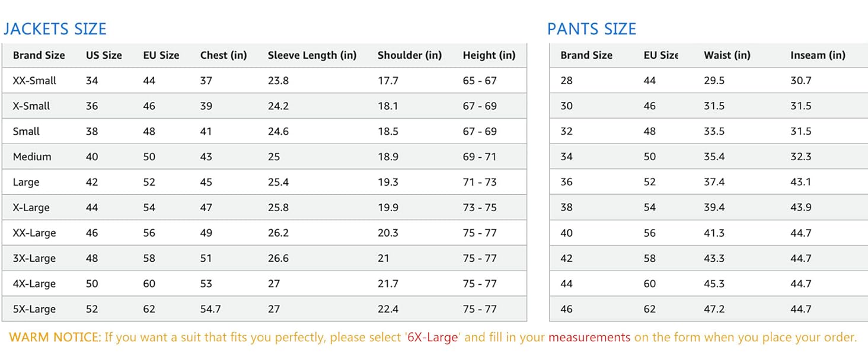Click the red 'measurements' word in notice
The height and width of the screenshot is (356, 868).
589,338
